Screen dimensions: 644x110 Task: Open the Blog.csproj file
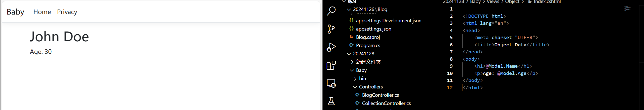pos(368,37)
